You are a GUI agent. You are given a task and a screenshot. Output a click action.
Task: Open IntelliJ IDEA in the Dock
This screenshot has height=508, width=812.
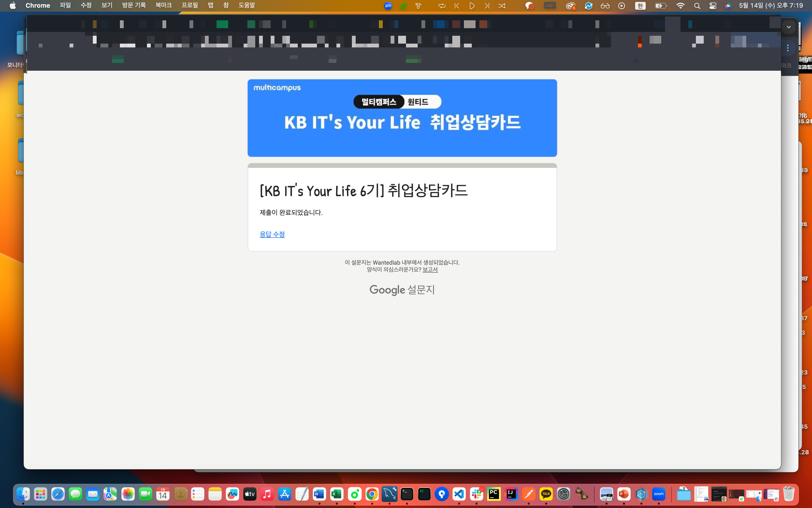(511, 494)
